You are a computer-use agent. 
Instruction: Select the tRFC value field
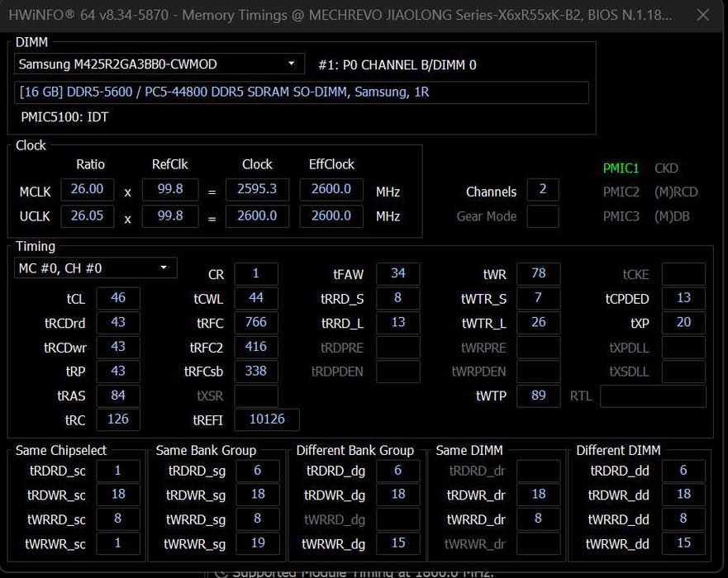(255, 323)
